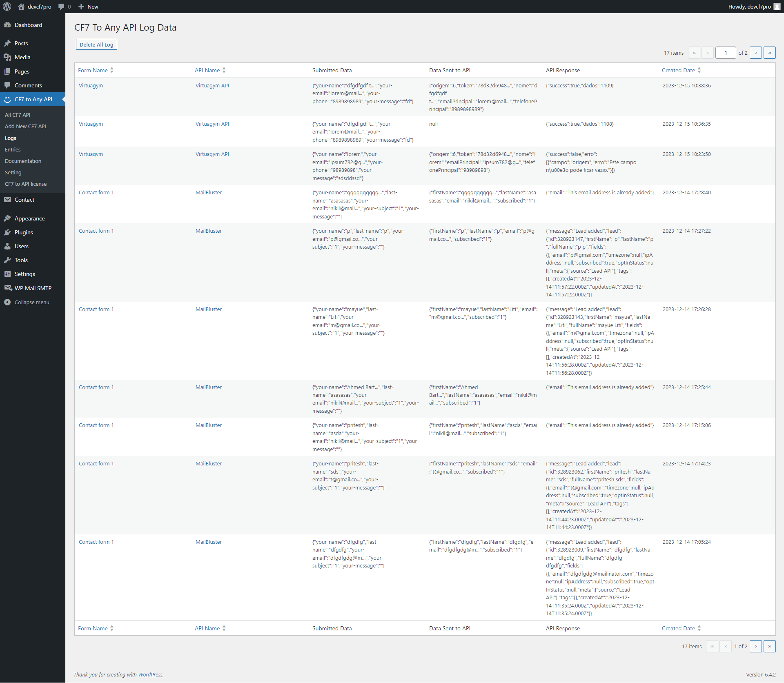Viewport: 784px width, 683px height.
Task: Click the Tools wrench icon
Action: 7,260
